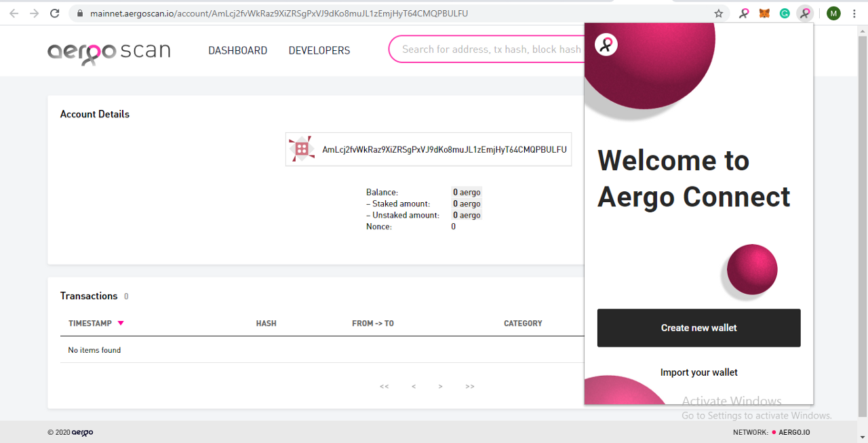Click the Staked amount value
This screenshot has height=443, width=868.
pos(467,204)
